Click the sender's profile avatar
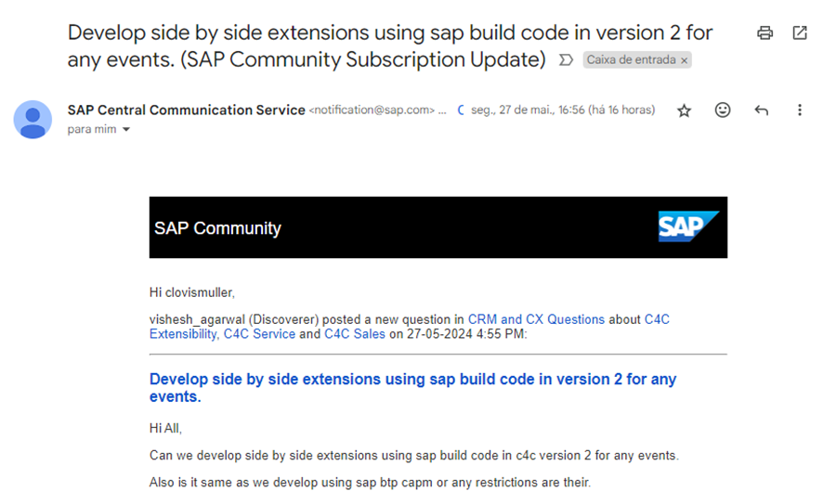Viewport: 823px width, 504px height. pos(33,120)
